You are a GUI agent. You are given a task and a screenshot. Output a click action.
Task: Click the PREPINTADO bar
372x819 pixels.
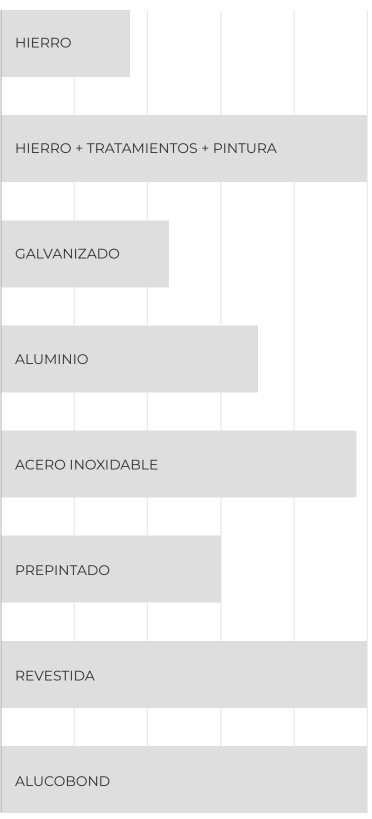tap(111, 569)
